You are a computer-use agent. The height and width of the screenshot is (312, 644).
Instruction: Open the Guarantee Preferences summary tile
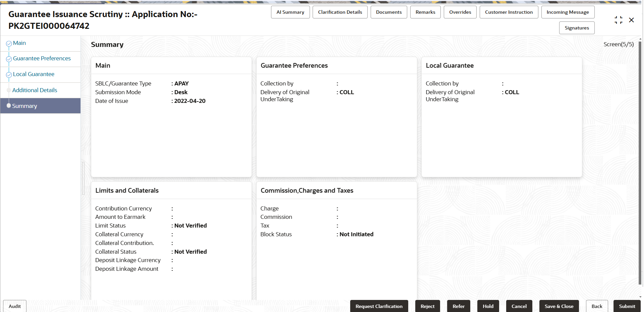pyautogui.click(x=337, y=117)
